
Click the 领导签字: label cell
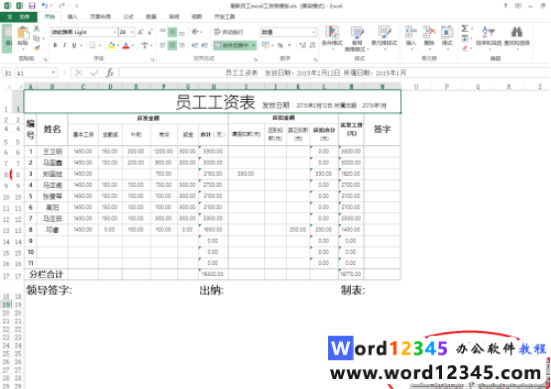point(49,290)
